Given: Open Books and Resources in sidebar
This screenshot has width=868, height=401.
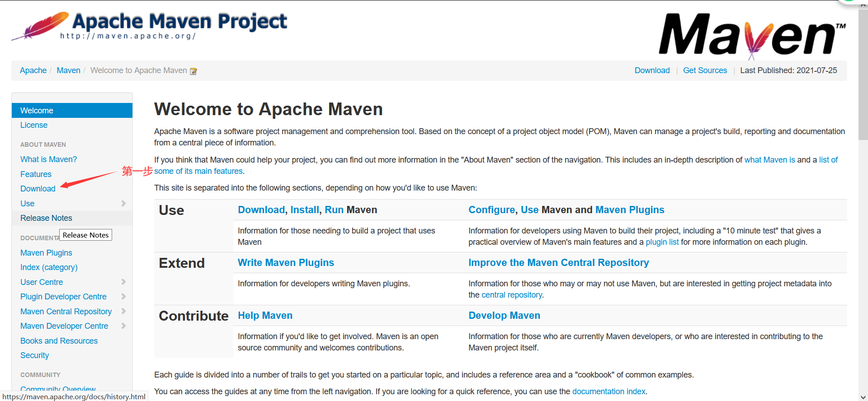Looking at the screenshot, I should click(x=59, y=341).
